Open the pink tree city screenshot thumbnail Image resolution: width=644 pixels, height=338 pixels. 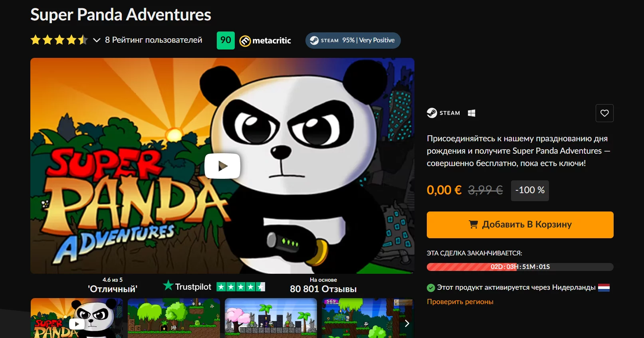click(x=271, y=318)
